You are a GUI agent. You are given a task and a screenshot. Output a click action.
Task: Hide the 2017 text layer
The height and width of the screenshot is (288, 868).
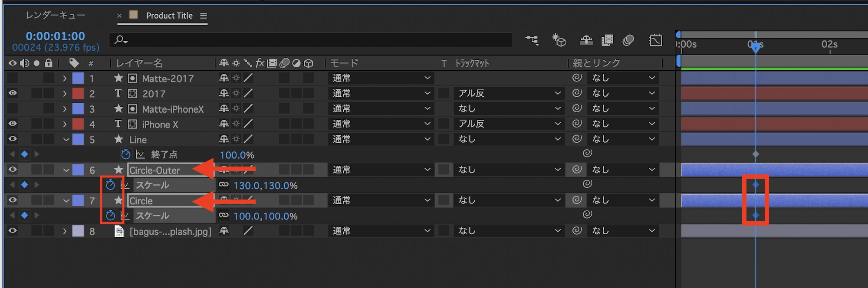13,93
